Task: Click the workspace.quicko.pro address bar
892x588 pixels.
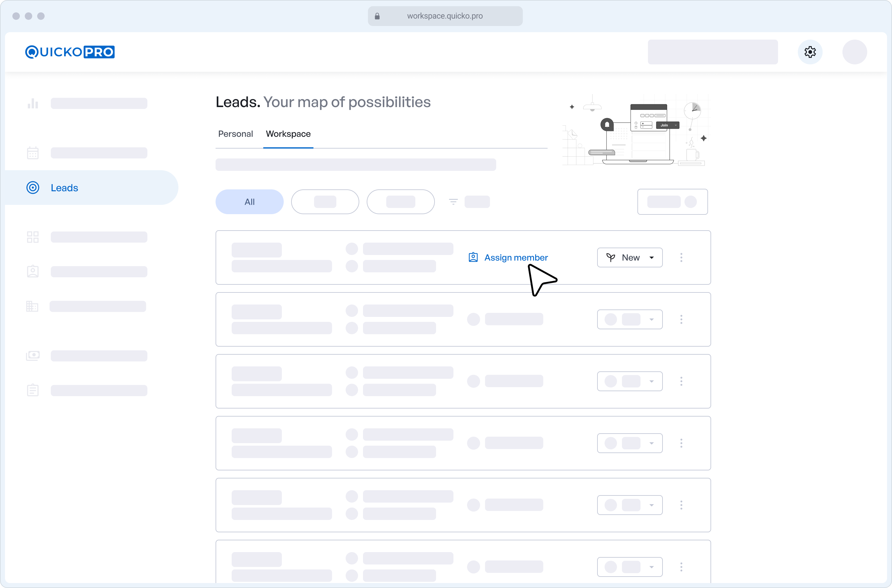Action: click(x=445, y=16)
